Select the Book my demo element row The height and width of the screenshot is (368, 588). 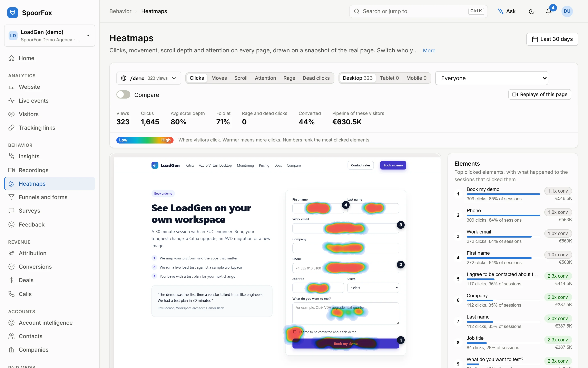513,194
